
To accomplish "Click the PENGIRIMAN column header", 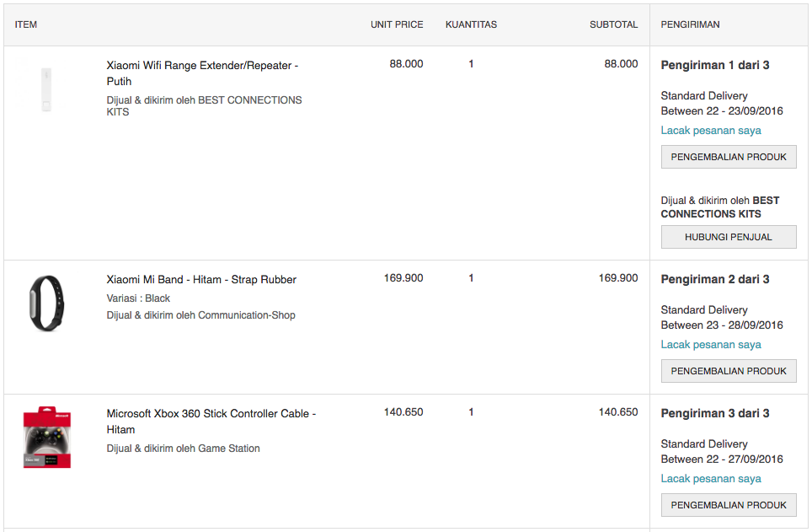I will click(690, 24).
